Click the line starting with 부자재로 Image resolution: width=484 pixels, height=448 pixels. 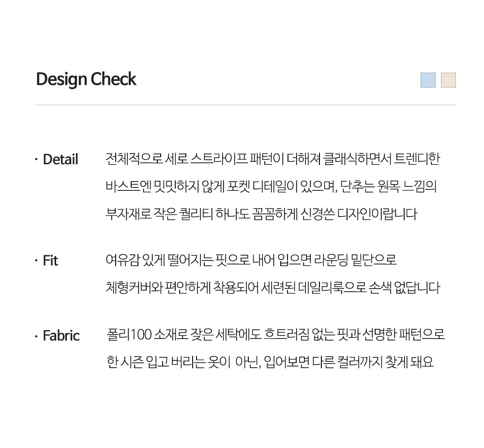[261, 214]
